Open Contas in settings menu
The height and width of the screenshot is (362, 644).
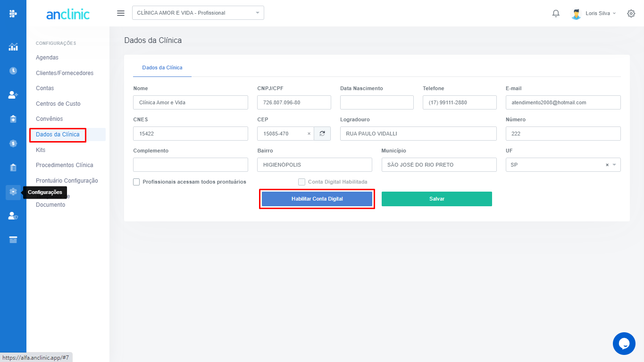click(45, 88)
